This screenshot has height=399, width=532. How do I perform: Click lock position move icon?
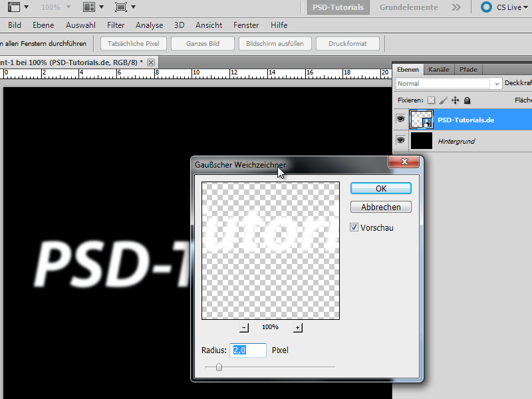pos(456,100)
